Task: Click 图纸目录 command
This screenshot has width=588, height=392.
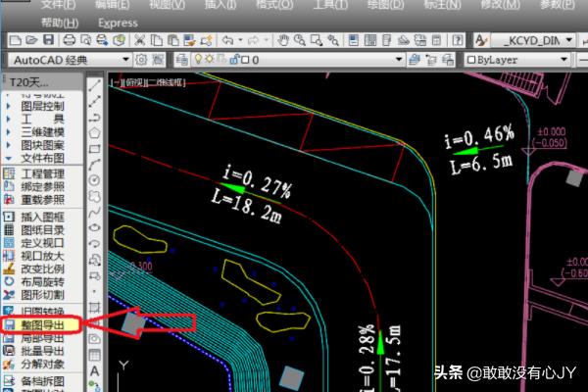Action: [x=42, y=230]
